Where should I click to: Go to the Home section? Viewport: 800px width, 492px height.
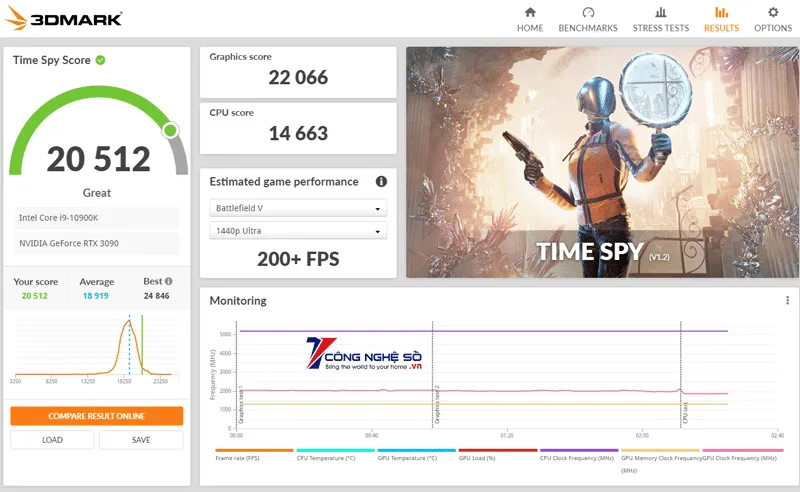(530, 19)
